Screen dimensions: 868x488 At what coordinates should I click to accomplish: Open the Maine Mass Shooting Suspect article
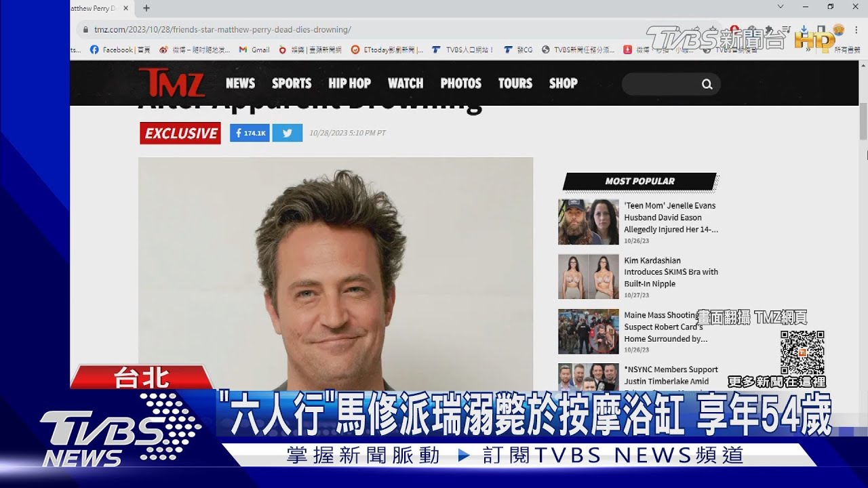pyautogui.click(x=666, y=327)
